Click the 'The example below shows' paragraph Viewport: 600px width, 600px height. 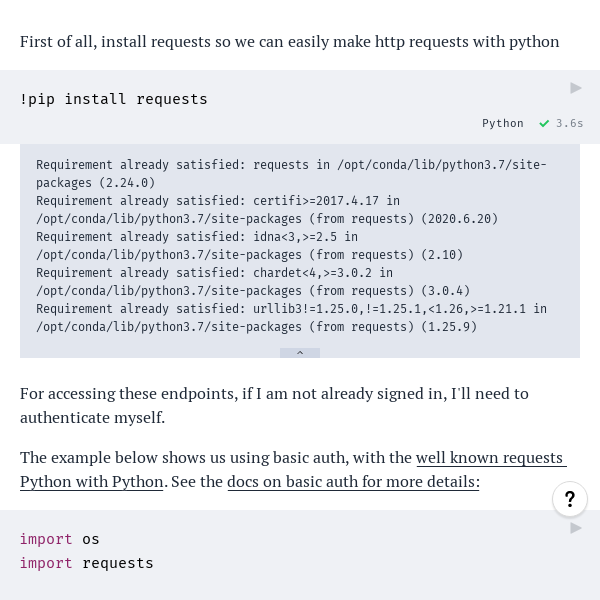tap(293, 470)
